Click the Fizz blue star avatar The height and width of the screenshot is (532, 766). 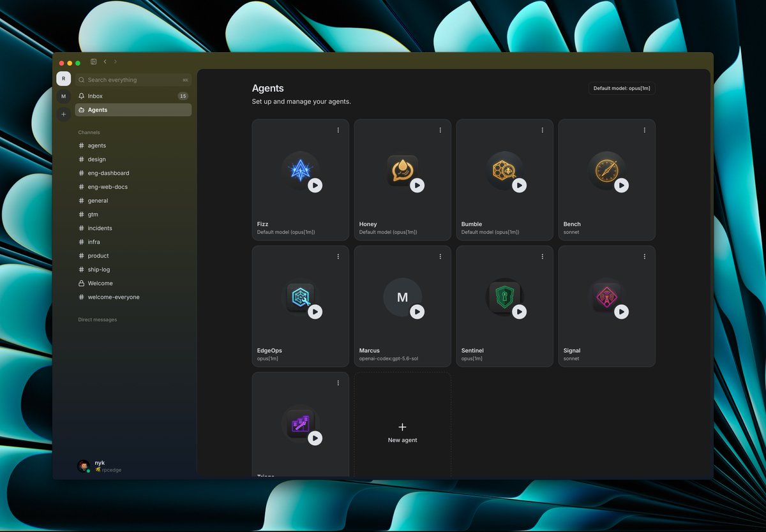(299, 170)
